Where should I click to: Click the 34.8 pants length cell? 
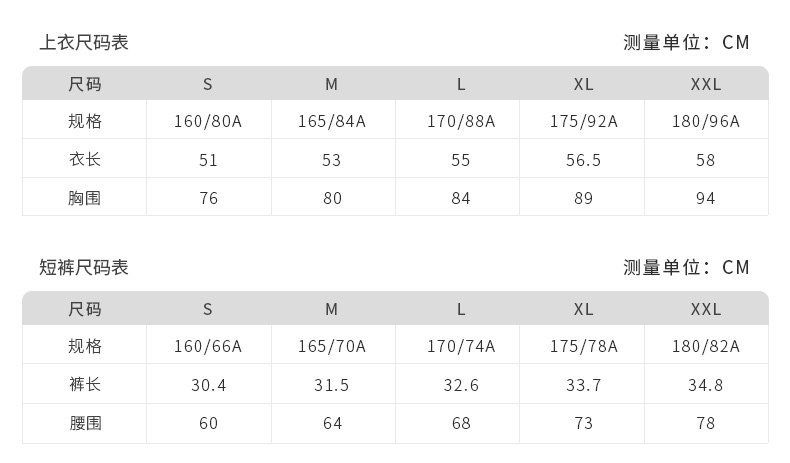tap(706, 385)
